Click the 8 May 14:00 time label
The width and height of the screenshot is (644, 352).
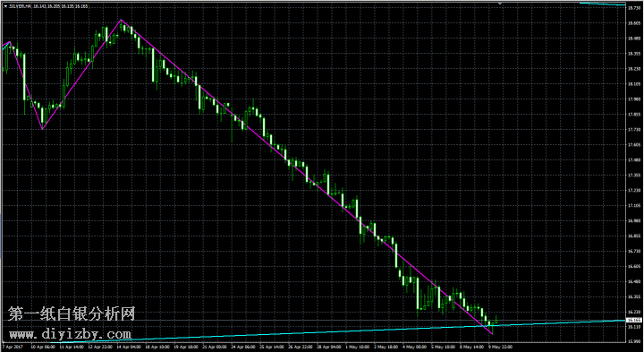click(471, 347)
